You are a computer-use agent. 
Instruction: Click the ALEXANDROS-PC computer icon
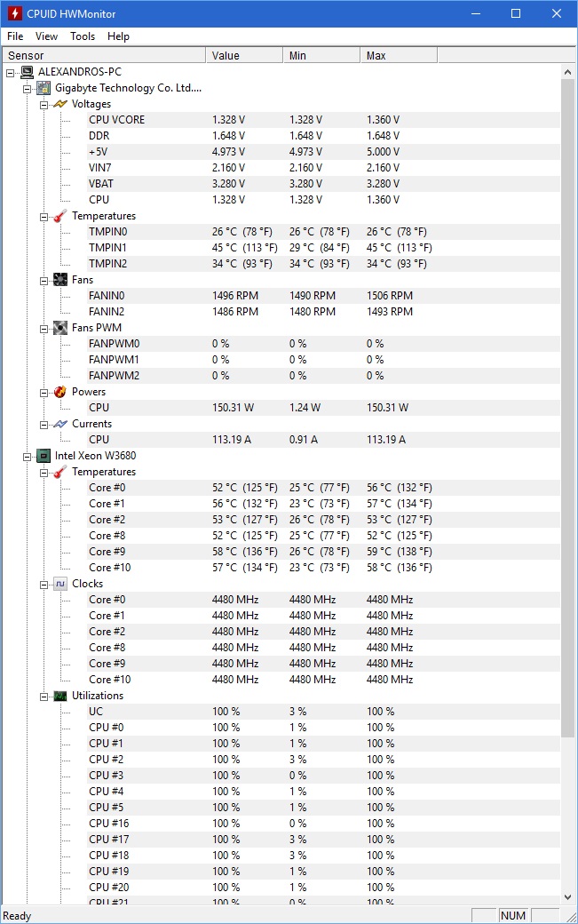coord(27,72)
